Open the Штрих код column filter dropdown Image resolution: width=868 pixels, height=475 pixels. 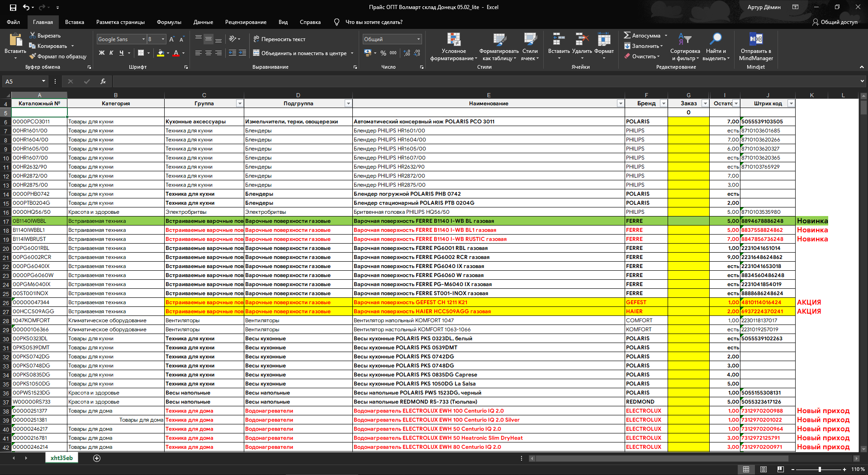point(791,103)
